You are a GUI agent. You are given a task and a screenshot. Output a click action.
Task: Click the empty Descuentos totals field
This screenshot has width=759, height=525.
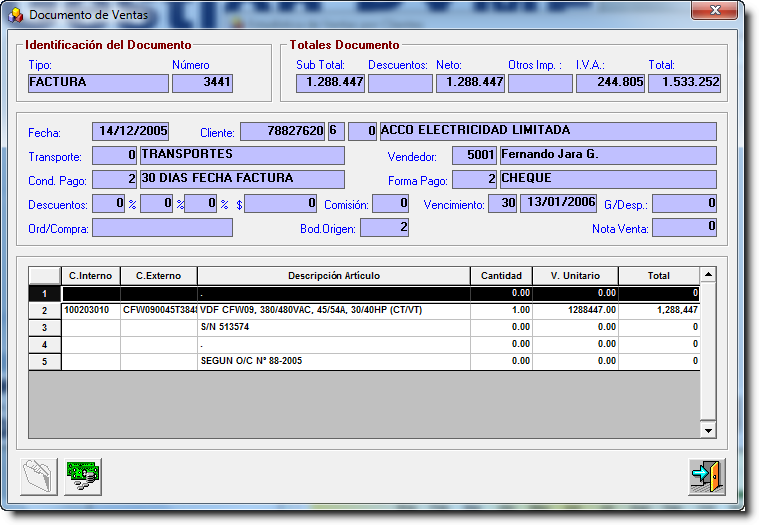[400, 83]
